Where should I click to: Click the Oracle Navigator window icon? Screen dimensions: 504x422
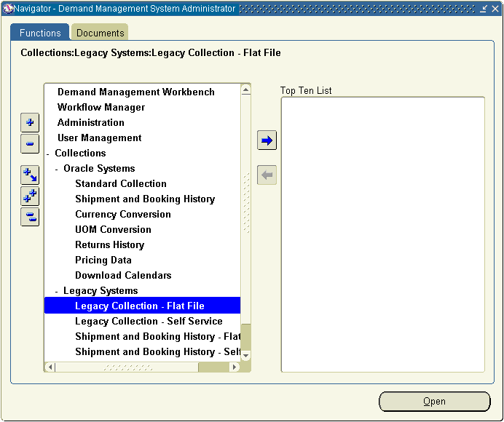8,9
